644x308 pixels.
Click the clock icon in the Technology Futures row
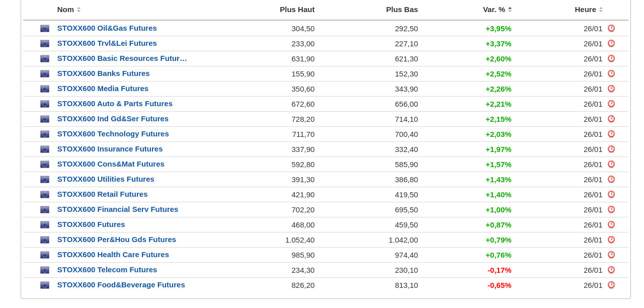(611, 134)
